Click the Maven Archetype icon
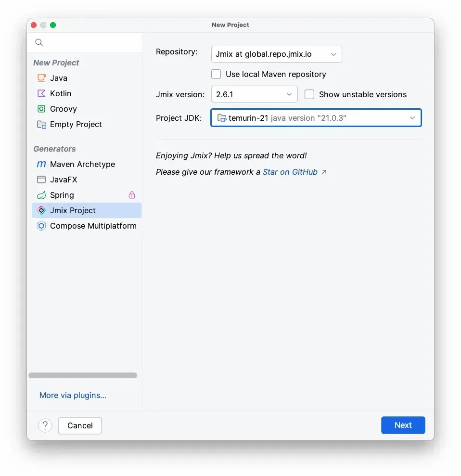Image resolution: width=461 pixels, height=476 pixels. pos(41,164)
